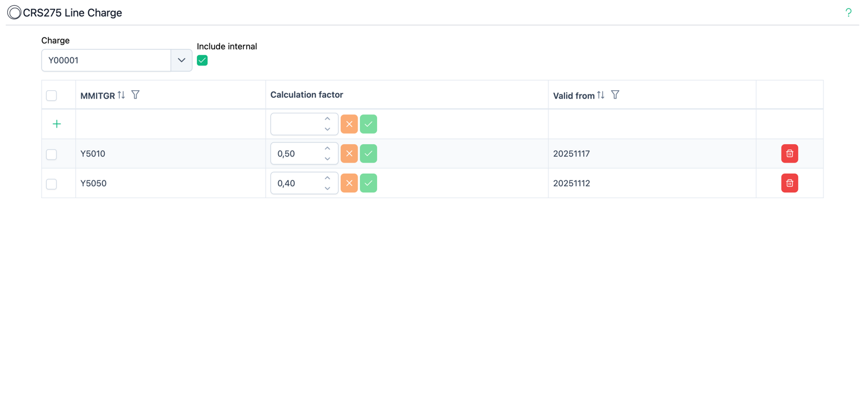Screen dimensions: 868x417
Task: Enable the Include internal checkbox
Action: [202, 60]
